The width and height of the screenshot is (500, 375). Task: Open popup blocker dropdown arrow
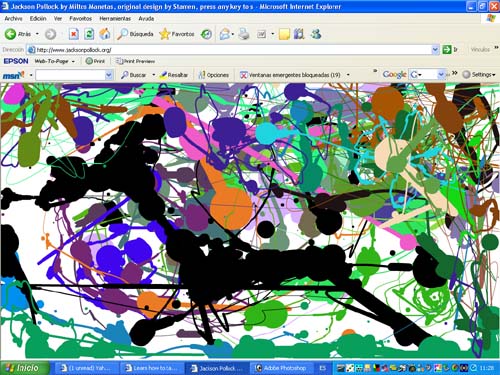[348, 75]
